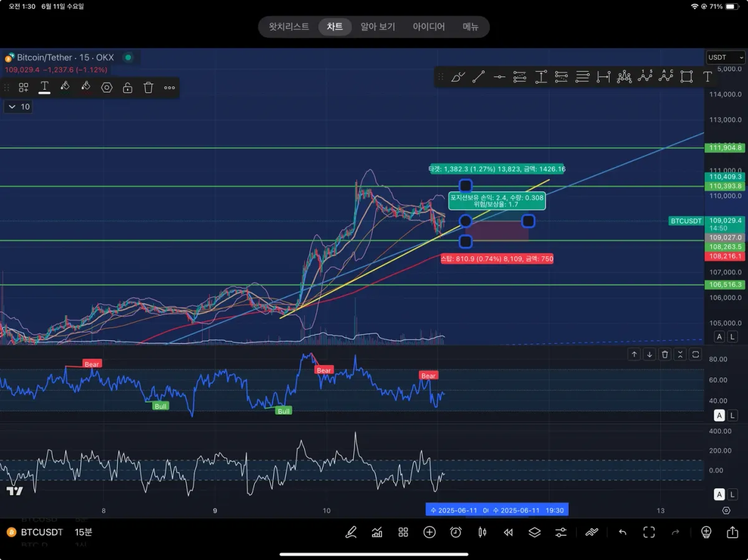Change fill color with first paint bucket icon
Viewport: 748px width, 560px height.
(x=65, y=88)
